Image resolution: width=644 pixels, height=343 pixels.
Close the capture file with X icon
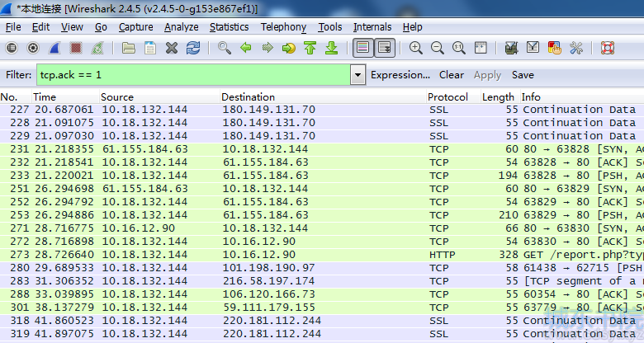172,48
